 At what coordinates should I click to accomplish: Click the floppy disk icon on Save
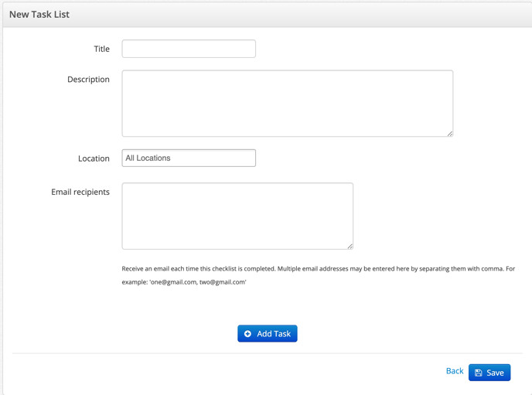pos(479,373)
